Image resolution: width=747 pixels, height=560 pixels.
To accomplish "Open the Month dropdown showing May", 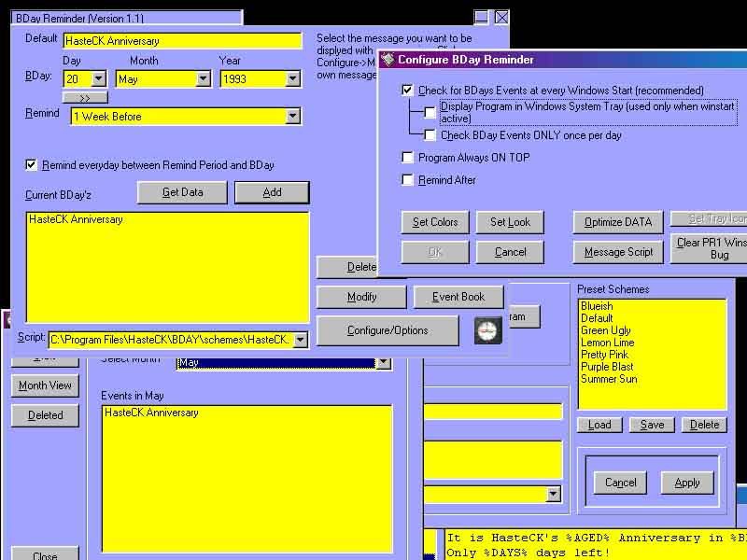I will [204, 78].
